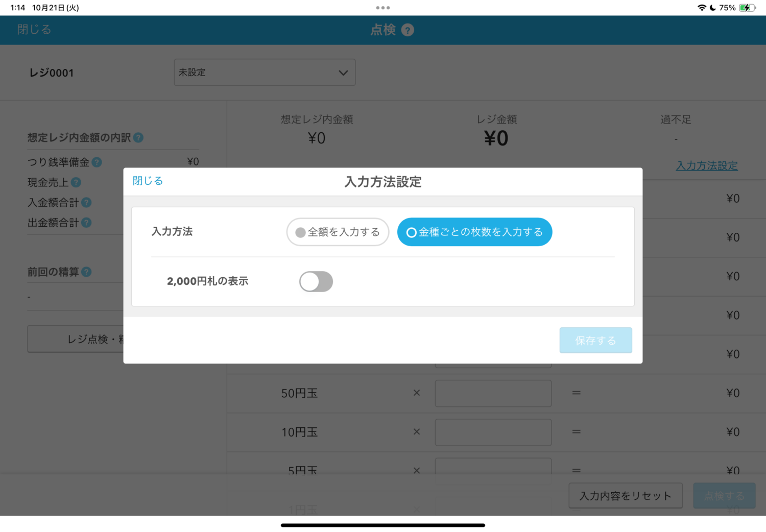The width and height of the screenshot is (766, 532).
Task: Click 入力内容をリセット button
Action: click(x=625, y=496)
